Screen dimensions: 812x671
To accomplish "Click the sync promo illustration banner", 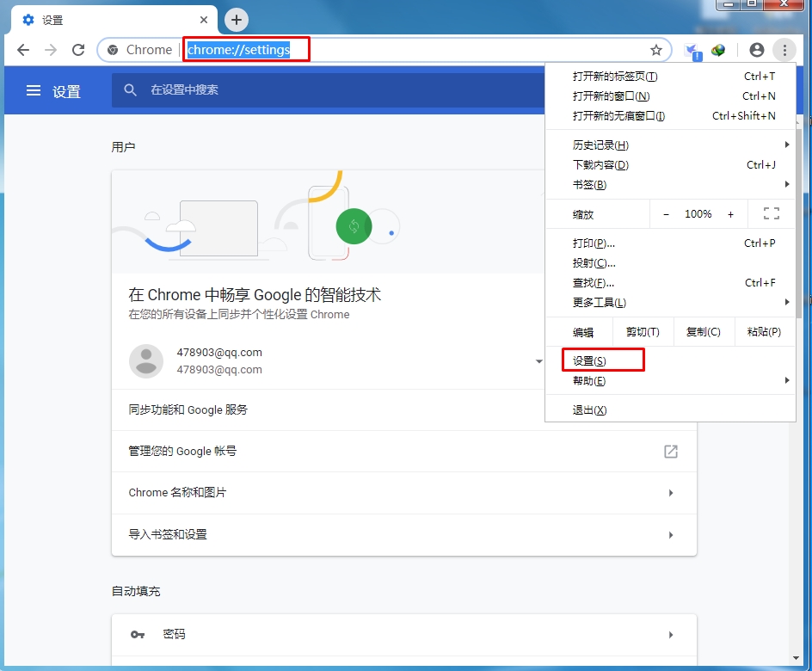I will click(329, 222).
